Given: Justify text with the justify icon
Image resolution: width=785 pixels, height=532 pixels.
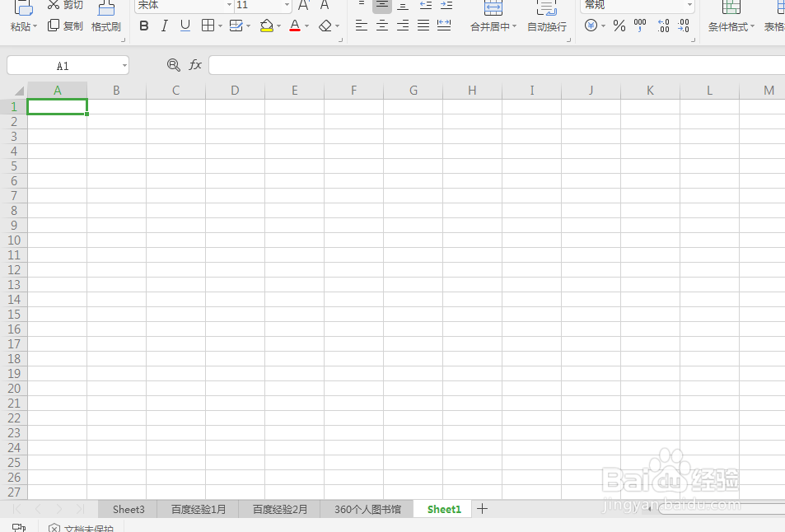Looking at the screenshot, I should tap(423, 26).
